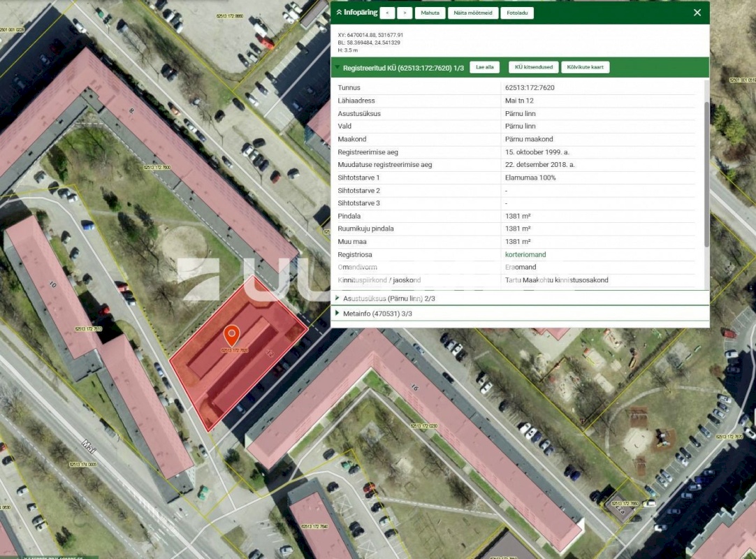The image size is (756, 559).
Task: Select the Sihtotstarve 1 value Elamumaa 100%
Action: pyautogui.click(x=530, y=177)
